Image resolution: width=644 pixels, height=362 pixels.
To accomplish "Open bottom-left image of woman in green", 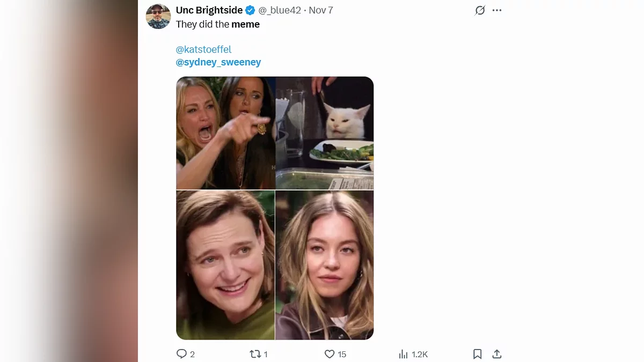I will pos(225,265).
